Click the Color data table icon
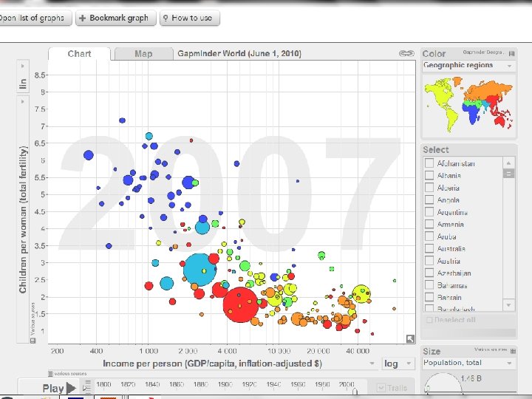 point(511,54)
